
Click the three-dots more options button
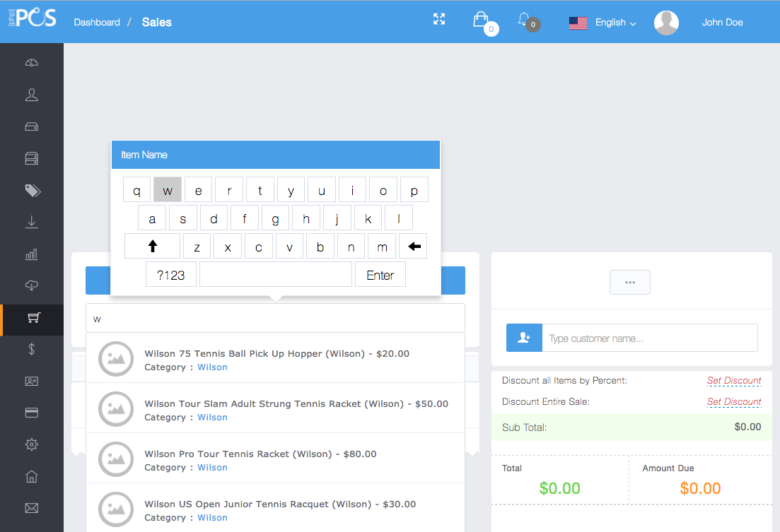coord(630,283)
